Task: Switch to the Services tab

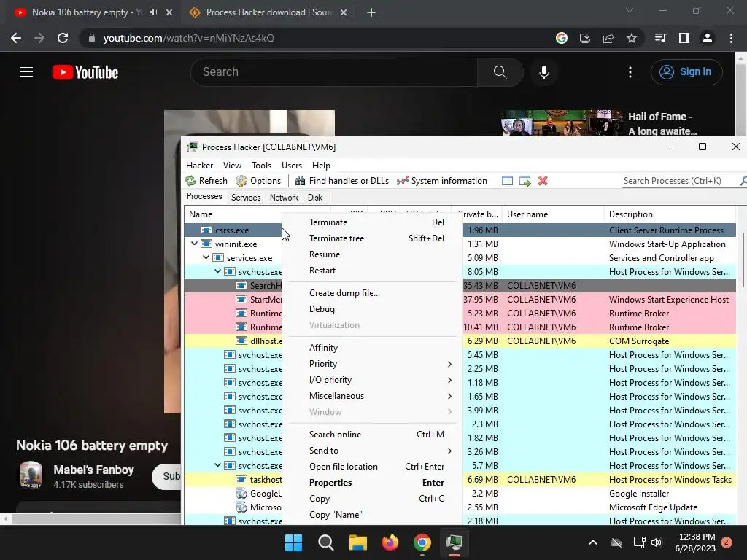Action: [x=246, y=197]
